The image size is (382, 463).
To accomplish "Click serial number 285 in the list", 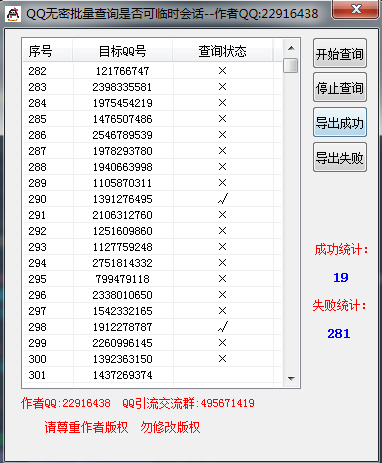I will pos(37,119).
